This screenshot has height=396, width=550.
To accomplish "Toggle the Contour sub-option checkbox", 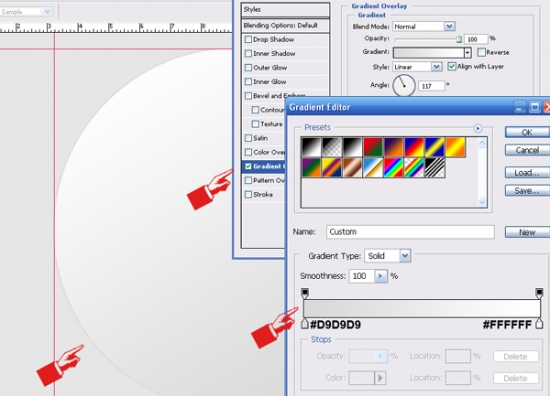I will click(255, 110).
